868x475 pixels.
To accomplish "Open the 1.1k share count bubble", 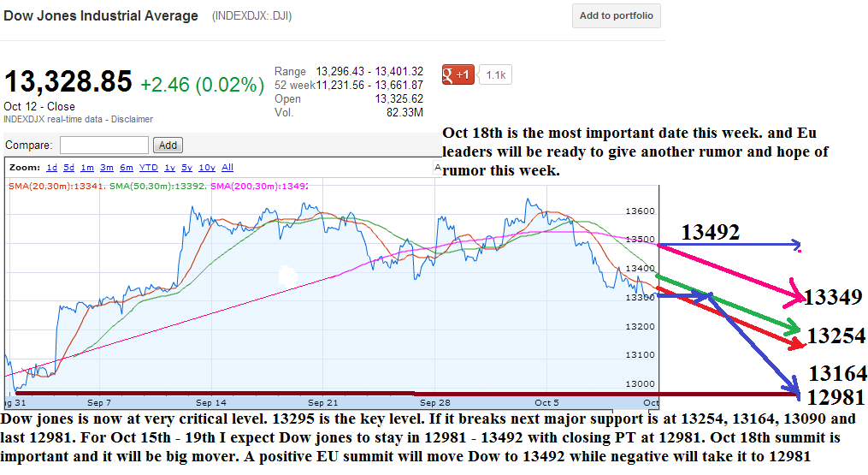I will coord(495,74).
